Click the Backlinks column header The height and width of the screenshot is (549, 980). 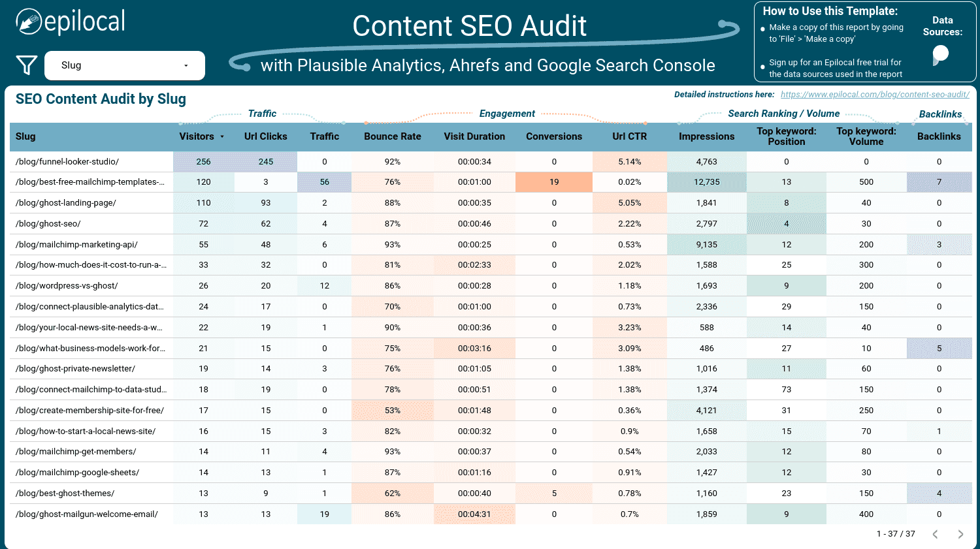click(x=939, y=136)
